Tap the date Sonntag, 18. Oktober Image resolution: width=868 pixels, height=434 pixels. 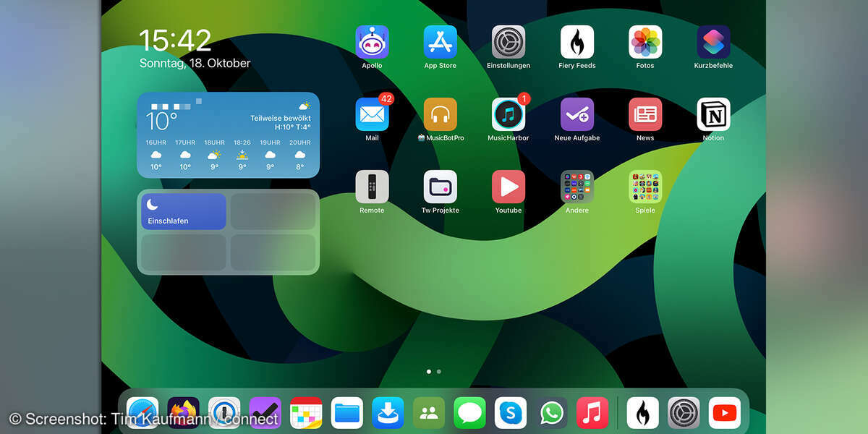click(x=195, y=63)
